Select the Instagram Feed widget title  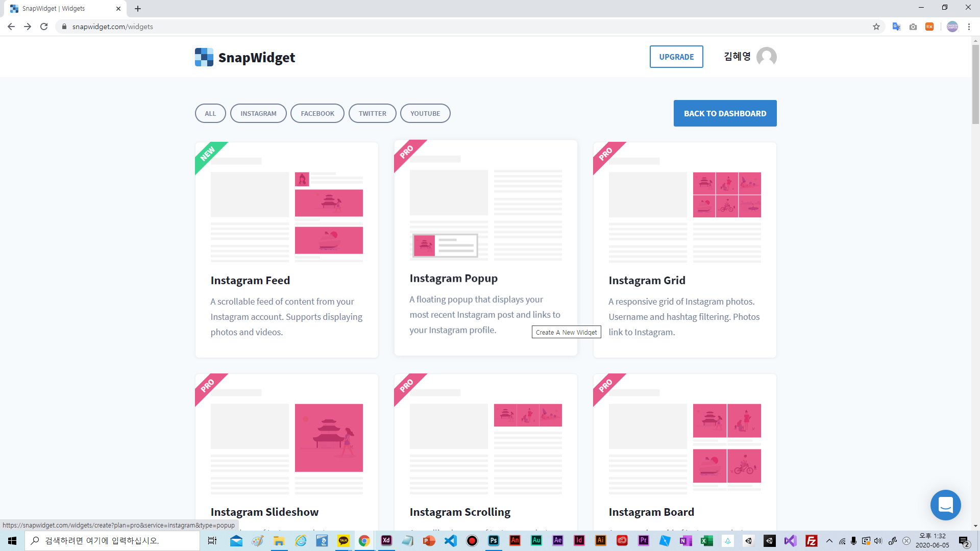pos(250,280)
